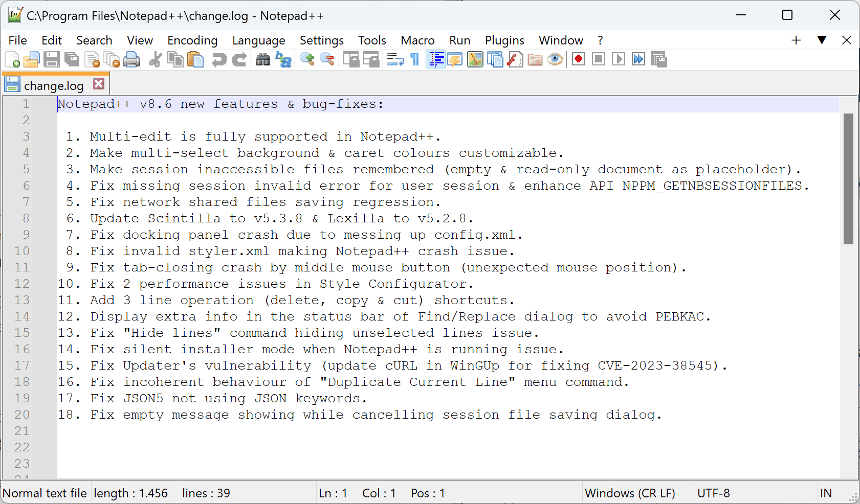Click the Print toolbar icon
Screen dimensions: 860x504
point(131,60)
